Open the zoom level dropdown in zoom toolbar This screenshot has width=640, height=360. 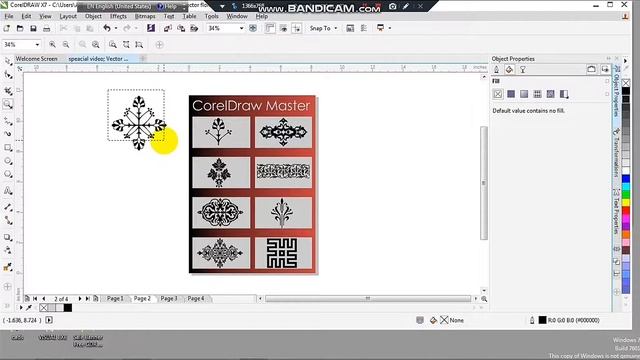click(37, 44)
